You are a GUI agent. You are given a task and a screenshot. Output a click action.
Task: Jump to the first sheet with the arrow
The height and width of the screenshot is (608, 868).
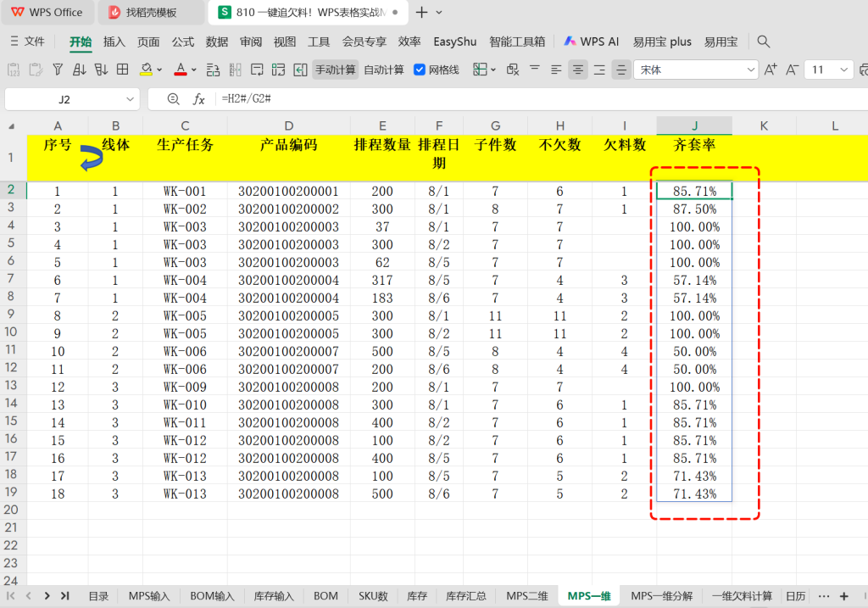pos(10,596)
